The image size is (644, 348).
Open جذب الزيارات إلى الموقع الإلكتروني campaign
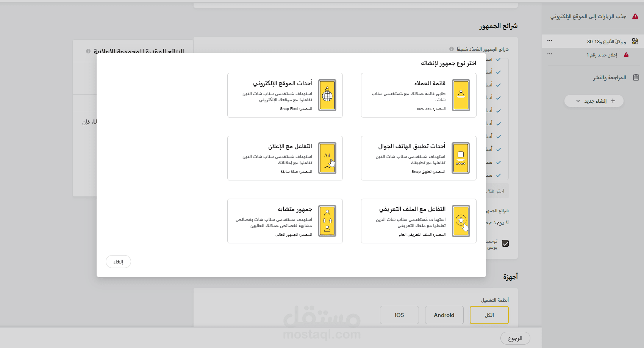[x=588, y=16]
